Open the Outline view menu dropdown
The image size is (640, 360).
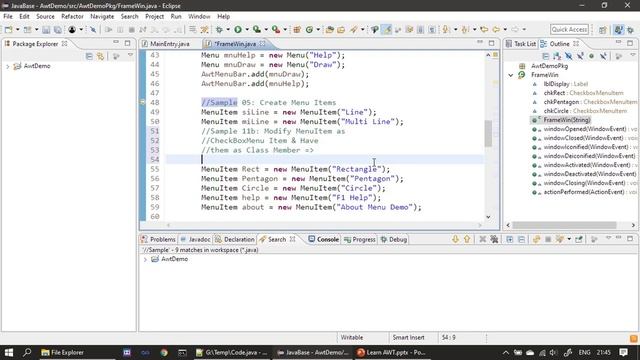click(x=633, y=55)
